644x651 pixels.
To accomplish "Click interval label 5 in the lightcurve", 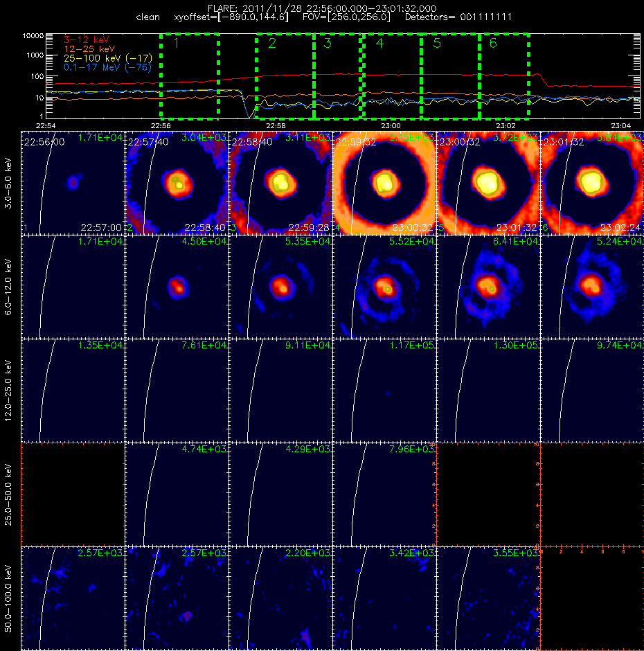I will coord(437,43).
